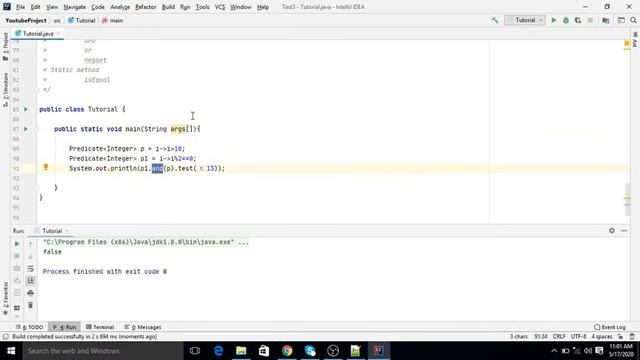Click the dump threads camera icon

click(x=17, y=268)
